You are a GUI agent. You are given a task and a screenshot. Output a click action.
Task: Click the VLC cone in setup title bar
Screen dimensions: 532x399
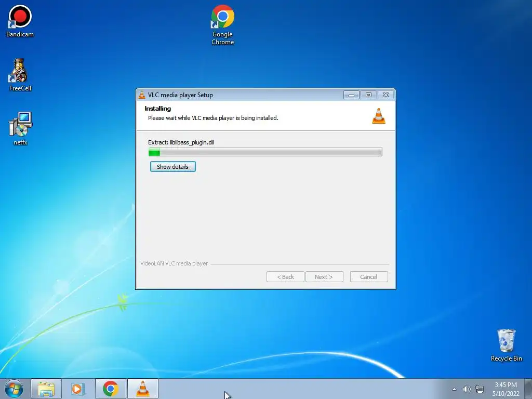[x=142, y=95]
